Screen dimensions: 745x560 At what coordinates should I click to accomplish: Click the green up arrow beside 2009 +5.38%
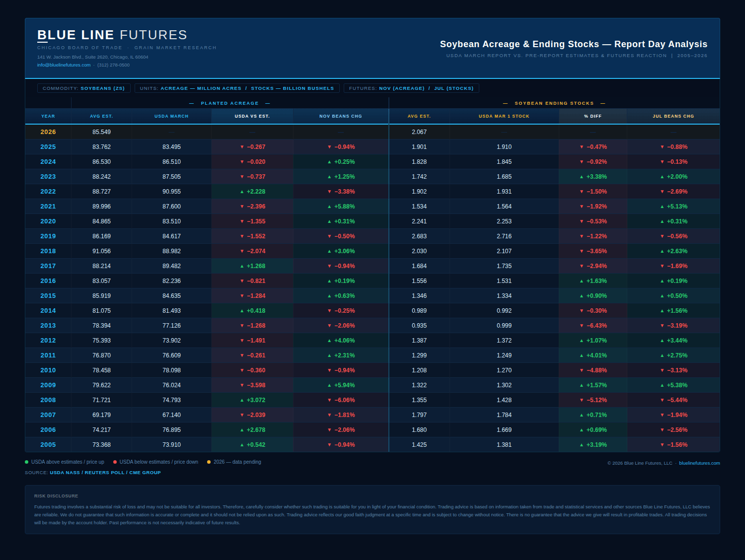(662, 385)
